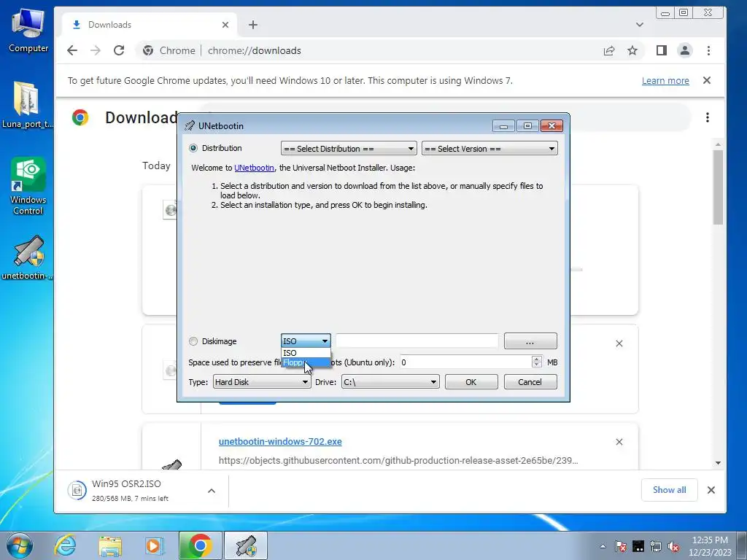Close the Chrome download shelf

[x=711, y=490]
